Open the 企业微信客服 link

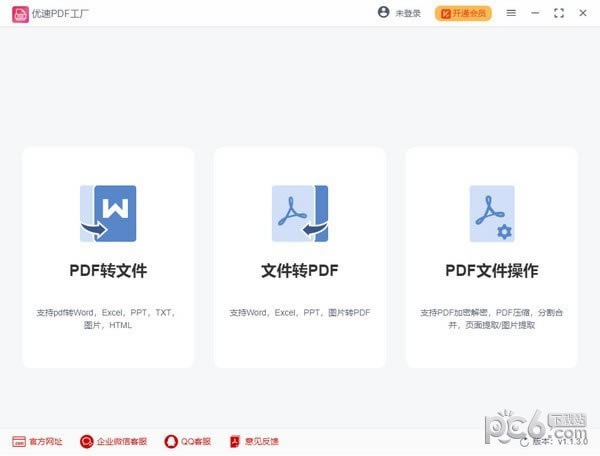coord(122,441)
